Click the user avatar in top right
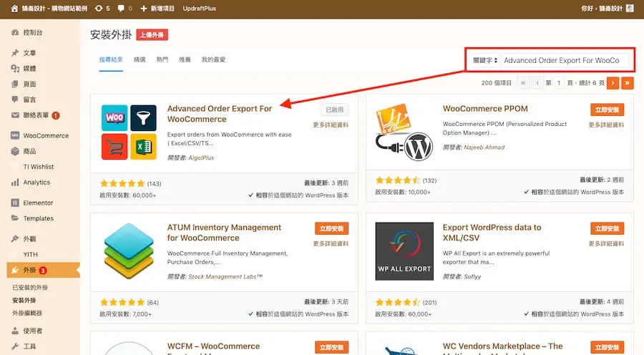 point(630,8)
